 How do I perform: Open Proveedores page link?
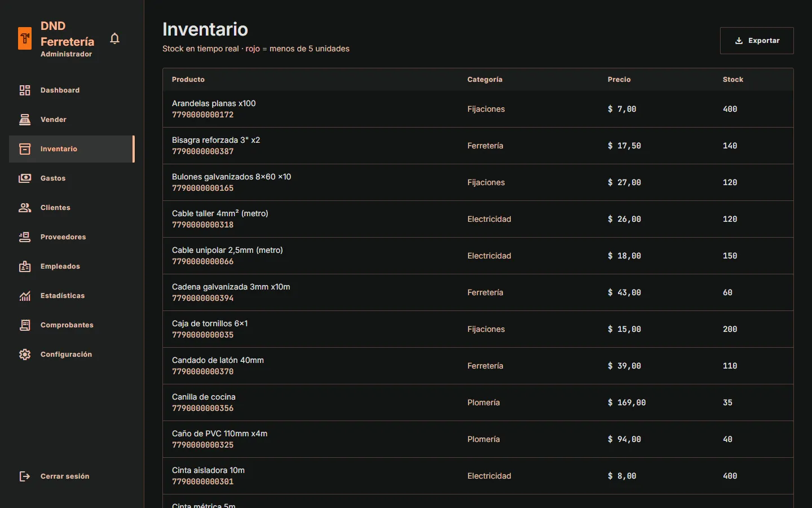coord(72,237)
